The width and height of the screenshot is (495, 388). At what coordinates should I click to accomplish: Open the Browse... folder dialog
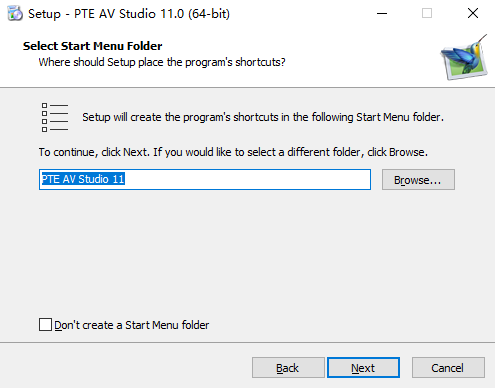418,180
